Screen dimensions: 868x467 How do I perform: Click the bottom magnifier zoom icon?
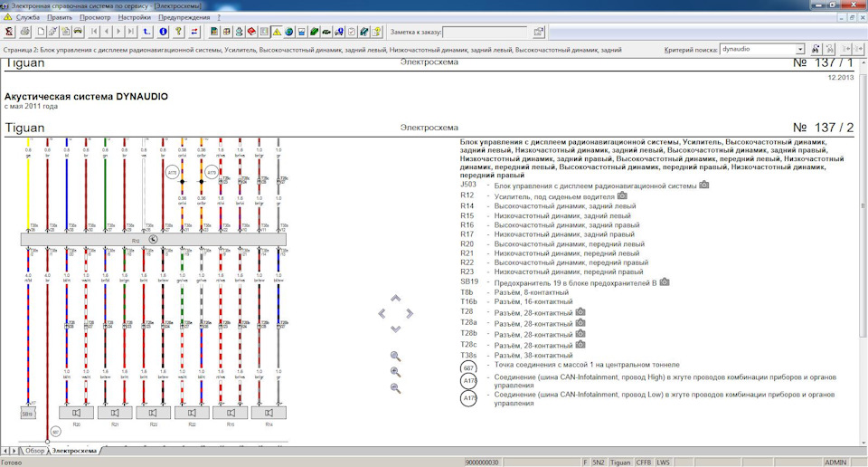[395, 388]
